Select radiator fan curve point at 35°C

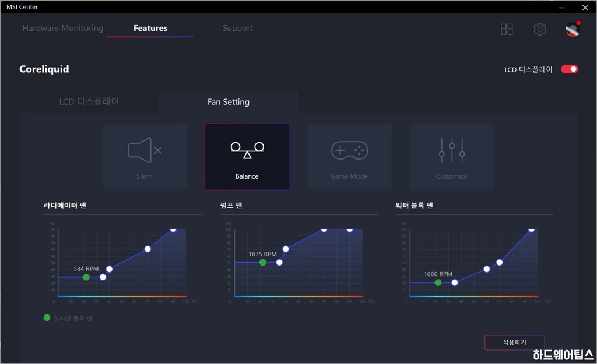(103, 277)
